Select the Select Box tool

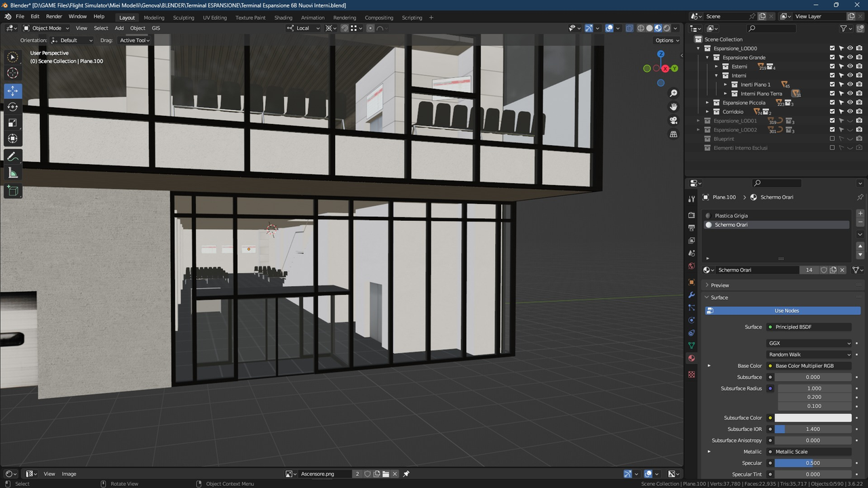(x=13, y=58)
